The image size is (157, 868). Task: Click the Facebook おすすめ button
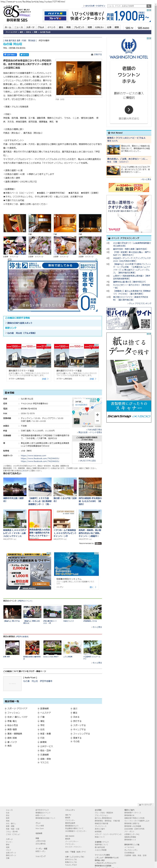click(x=10, y=54)
